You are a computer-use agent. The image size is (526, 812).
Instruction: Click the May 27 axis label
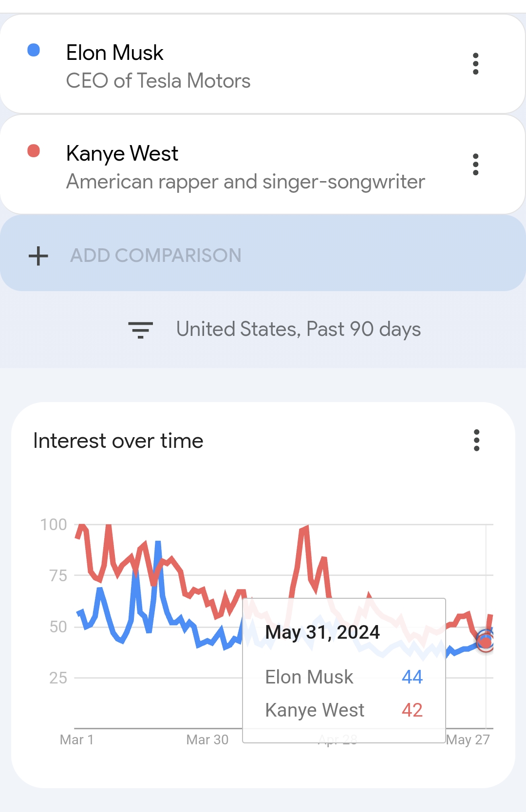(468, 740)
